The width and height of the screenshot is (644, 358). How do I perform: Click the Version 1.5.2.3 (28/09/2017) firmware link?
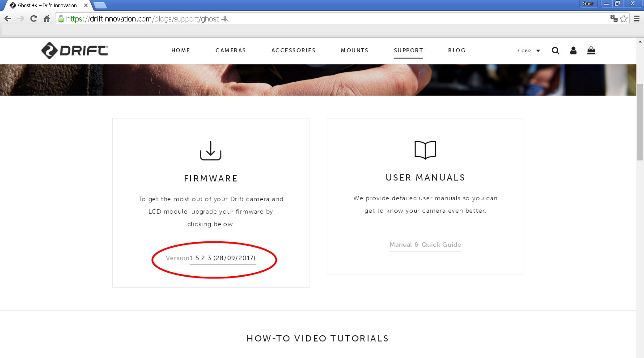(211, 258)
